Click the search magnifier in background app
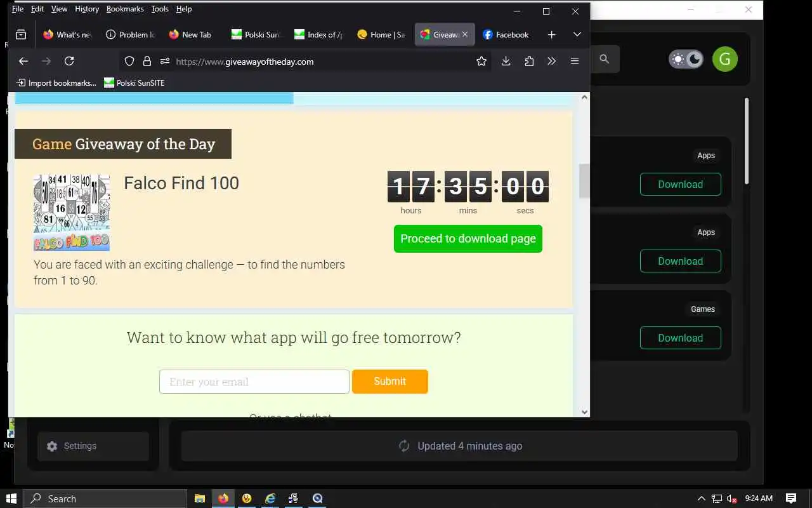This screenshot has height=508, width=812. [x=604, y=59]
